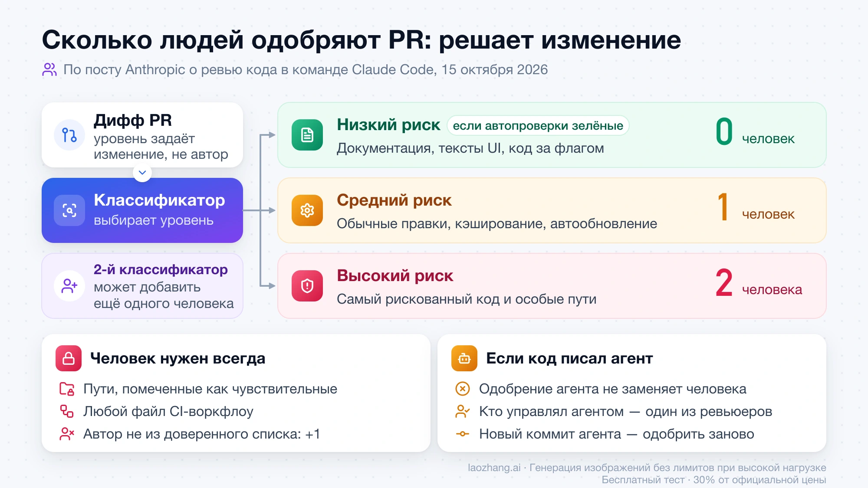The image size is (868, 488).
Task: Click the scan-search icon in Классификатор card
Action: 69,210
